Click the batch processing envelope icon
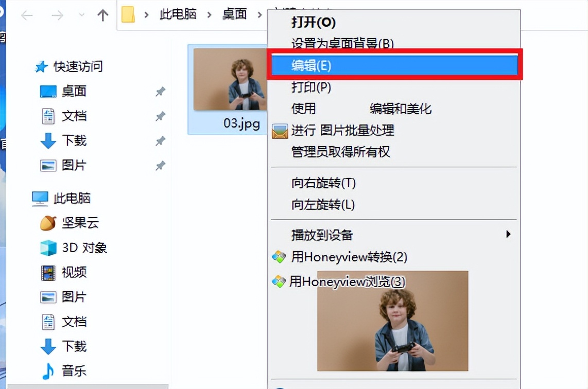Viewport: 588px width, 389px height. click(280, 131)
